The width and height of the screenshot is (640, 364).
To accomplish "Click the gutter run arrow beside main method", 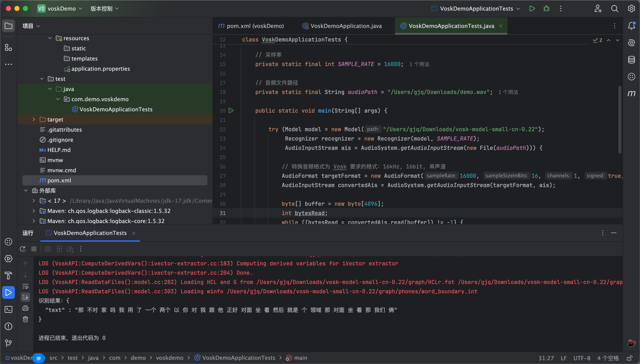I will [x=231, y=110].
